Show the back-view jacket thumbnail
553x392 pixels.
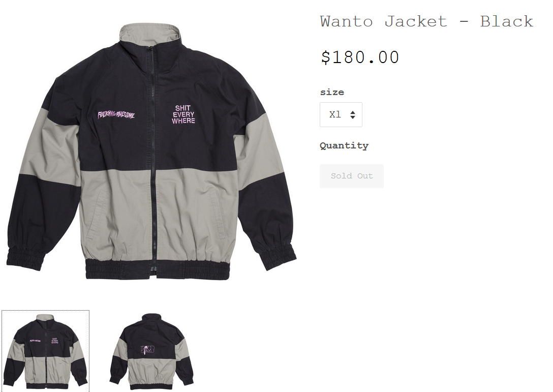pyautogui.click(x=151, y=351)
